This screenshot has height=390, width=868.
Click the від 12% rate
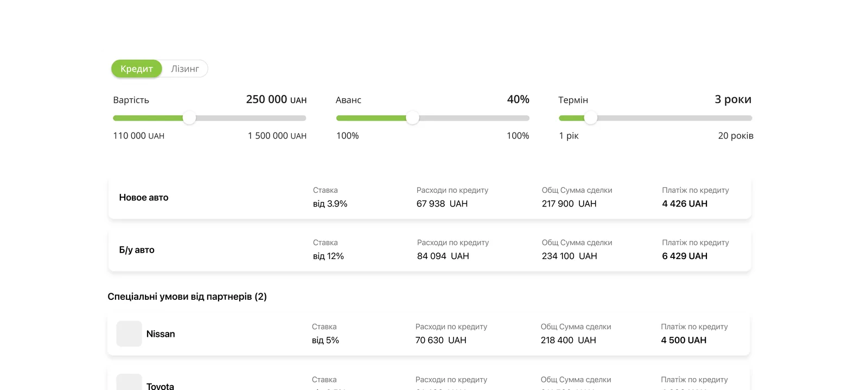point(328,256)
